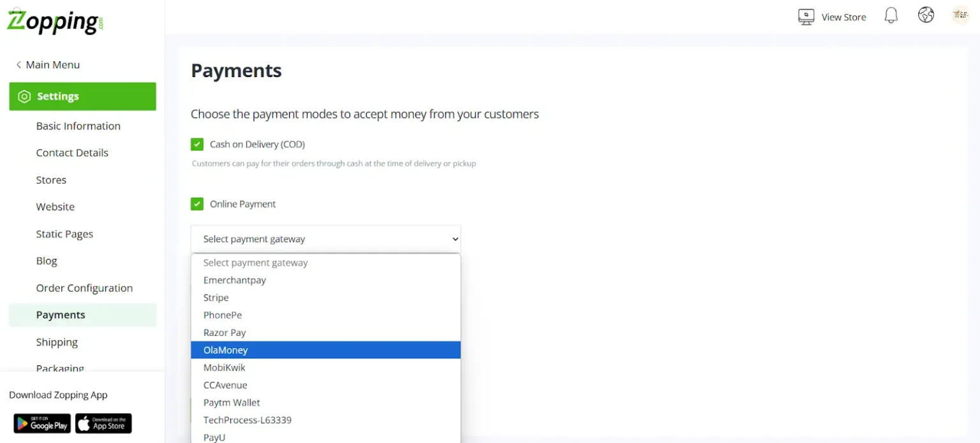Toggle Online Payment checkbox
This screenshot has width=980, height=443.
pyautogui.click(x=197, y=204)
